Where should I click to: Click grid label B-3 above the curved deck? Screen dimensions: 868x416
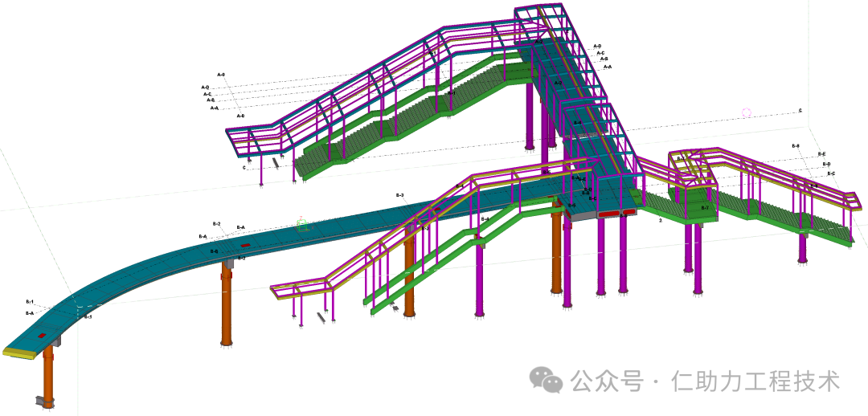[399, 195]
